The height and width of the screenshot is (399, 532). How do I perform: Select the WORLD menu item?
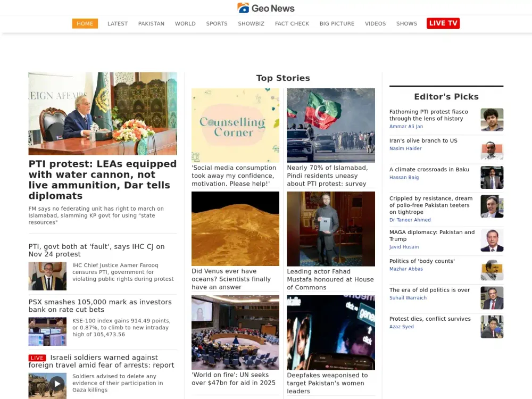[x=185, y=23]
